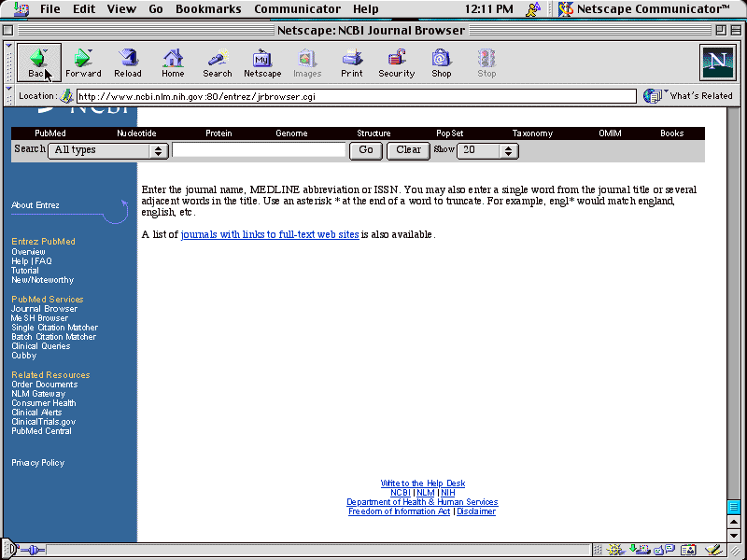The width and height of the screenshot is (747, 560).
Task: Open the Netscape Communicator application menu
Action: [644, 9]
